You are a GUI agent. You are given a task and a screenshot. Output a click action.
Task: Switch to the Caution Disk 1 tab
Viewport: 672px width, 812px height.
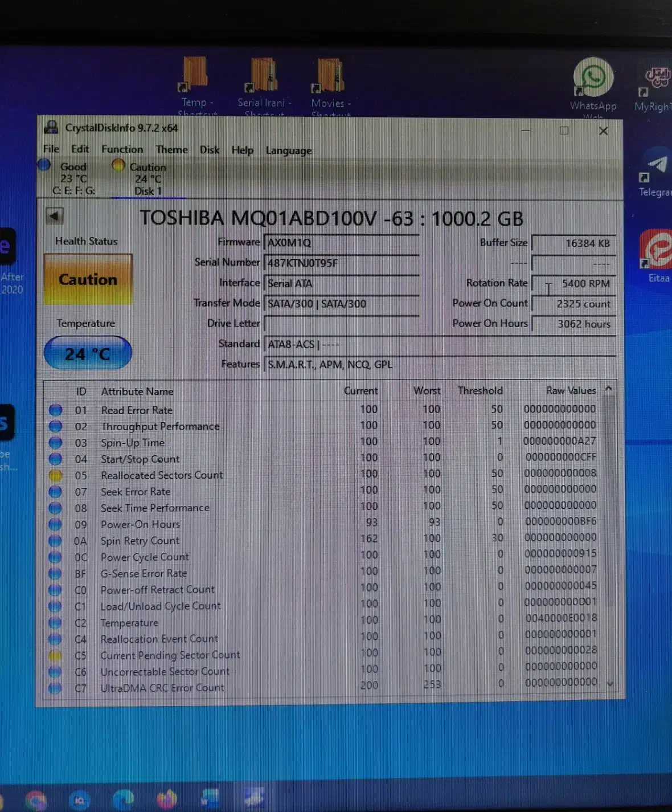[x=147, y=179]
